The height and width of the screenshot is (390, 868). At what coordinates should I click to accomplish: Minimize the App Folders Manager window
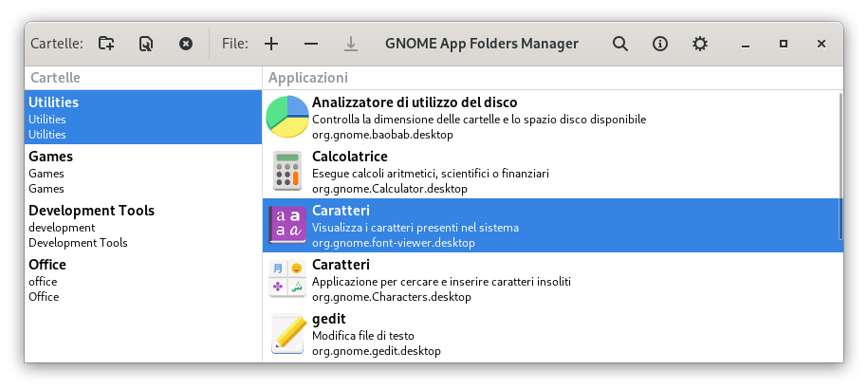(745, 44)
